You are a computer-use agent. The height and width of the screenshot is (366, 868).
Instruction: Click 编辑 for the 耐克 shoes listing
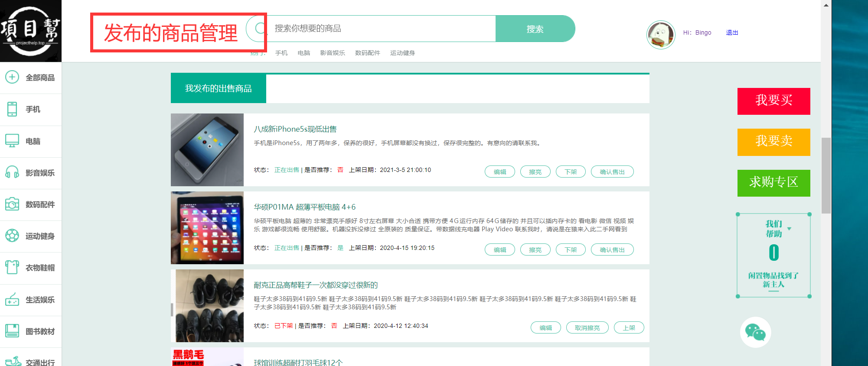[546, 327]
